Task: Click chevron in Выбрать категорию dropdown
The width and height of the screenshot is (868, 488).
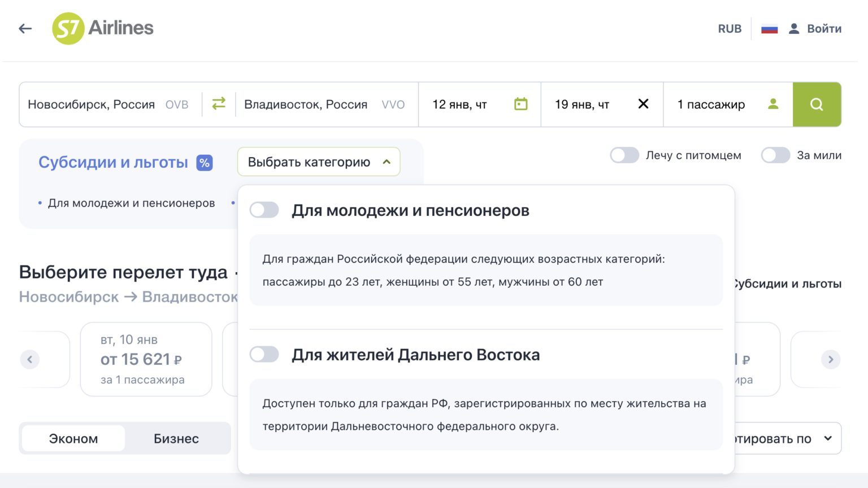Action: 387,162
